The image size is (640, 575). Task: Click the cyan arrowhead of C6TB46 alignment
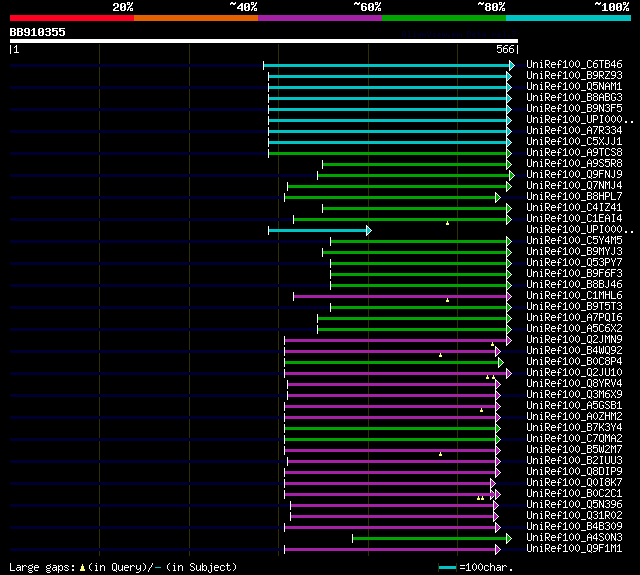pyautogui.click(x=512, y=65)
